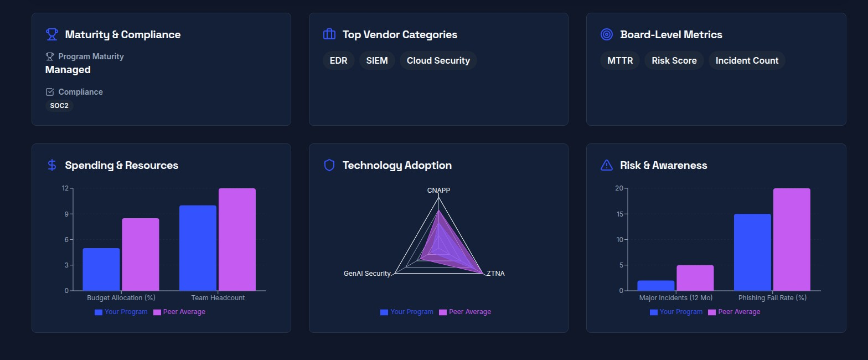Select the EDR vendor category tag

(x=338, y=60)
